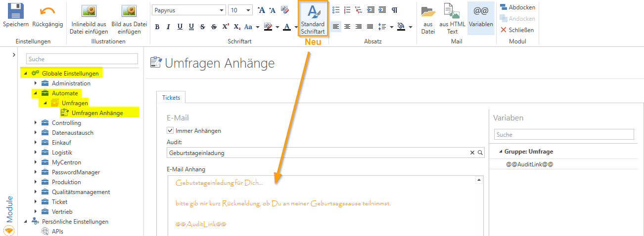This screenshot has width=644, height=236.
Task: Apply bold formatting with B icon
Action: [x=157, y=27]
